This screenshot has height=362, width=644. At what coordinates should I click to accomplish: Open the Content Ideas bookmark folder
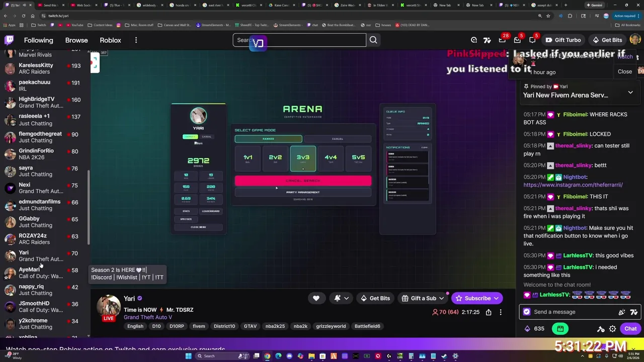(100, 25)
